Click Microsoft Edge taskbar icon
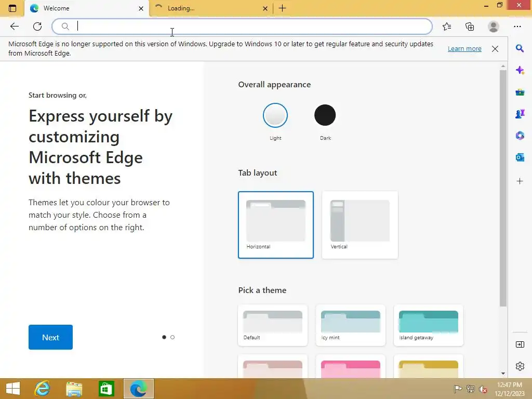 pos(138,389)
